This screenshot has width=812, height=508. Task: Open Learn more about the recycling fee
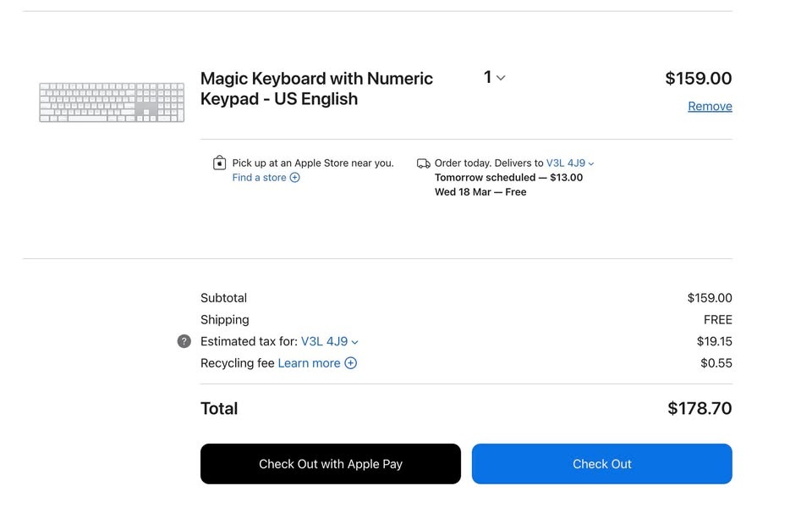[309, 363]
